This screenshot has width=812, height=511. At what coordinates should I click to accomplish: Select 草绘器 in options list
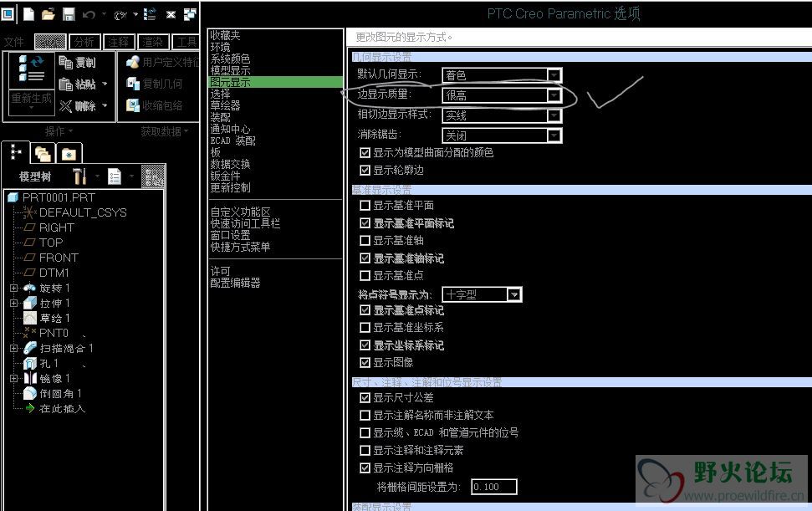[x=225, y=105]
